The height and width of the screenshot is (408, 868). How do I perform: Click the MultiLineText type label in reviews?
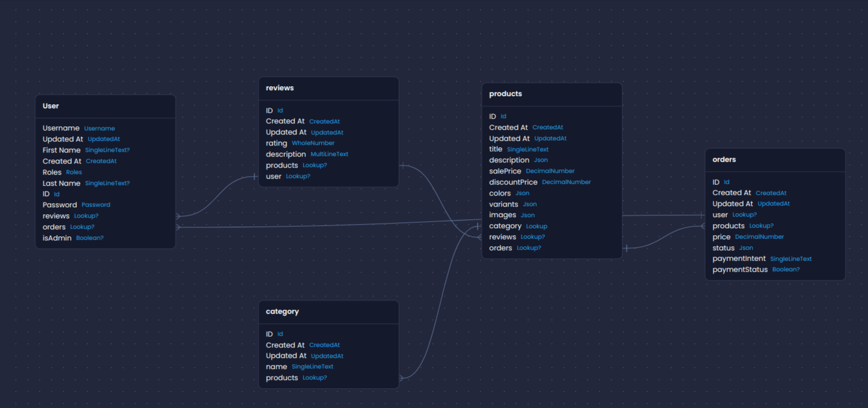tap(329, 154)
